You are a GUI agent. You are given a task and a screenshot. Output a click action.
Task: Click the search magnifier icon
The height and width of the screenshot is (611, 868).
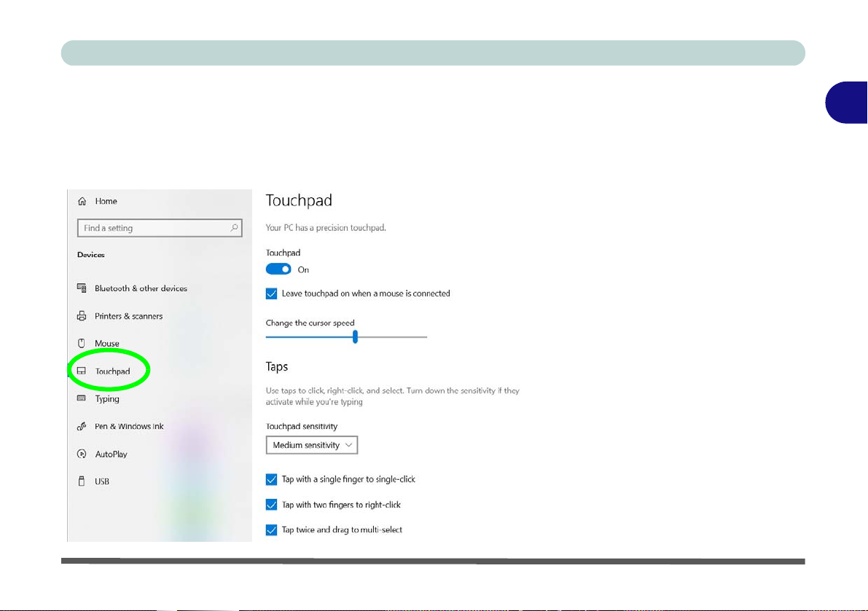coord(234,228)
